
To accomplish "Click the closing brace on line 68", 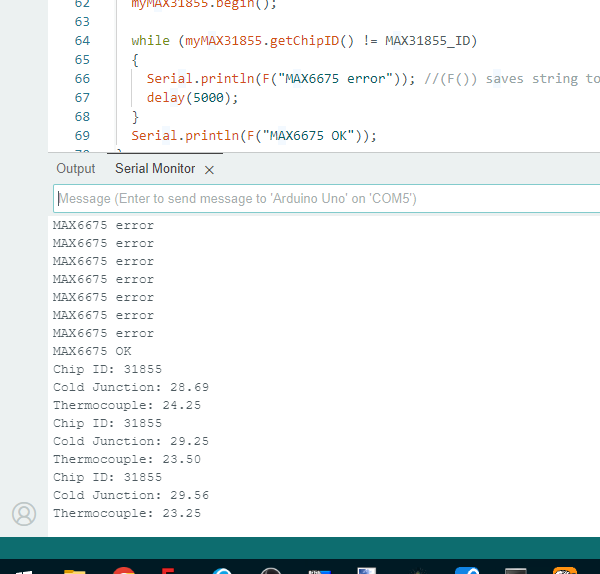I will tap(135, 117).
